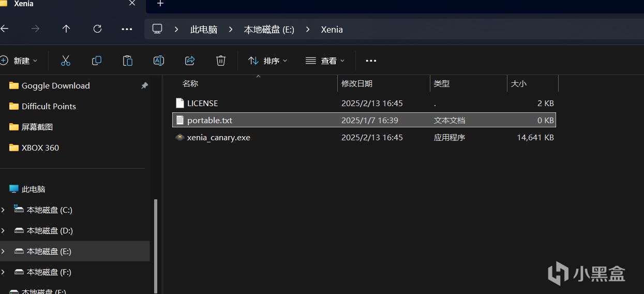This screenshot has height=294, width=644.
Task: Open the 新建 (New) dropdown
Action: pos(19,61)
